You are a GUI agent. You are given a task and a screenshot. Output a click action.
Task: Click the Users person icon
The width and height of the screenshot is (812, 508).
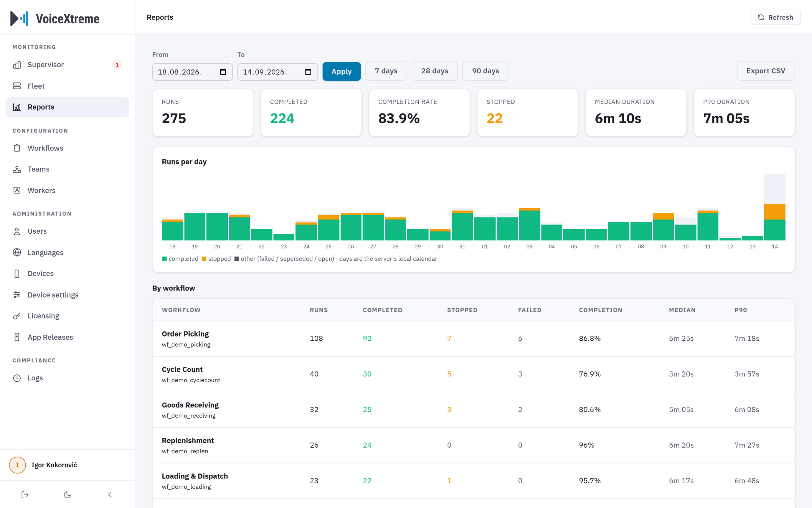(17, 231)
